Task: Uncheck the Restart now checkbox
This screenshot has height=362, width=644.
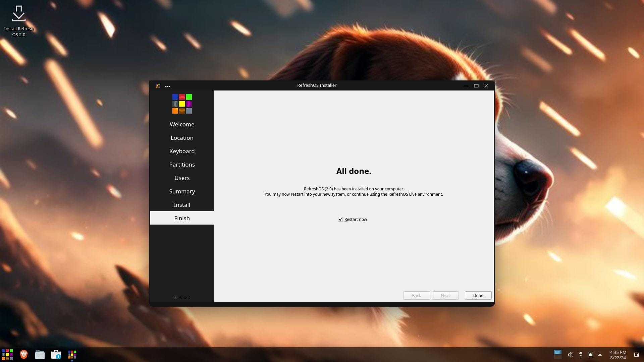Action: coord(340,219)
